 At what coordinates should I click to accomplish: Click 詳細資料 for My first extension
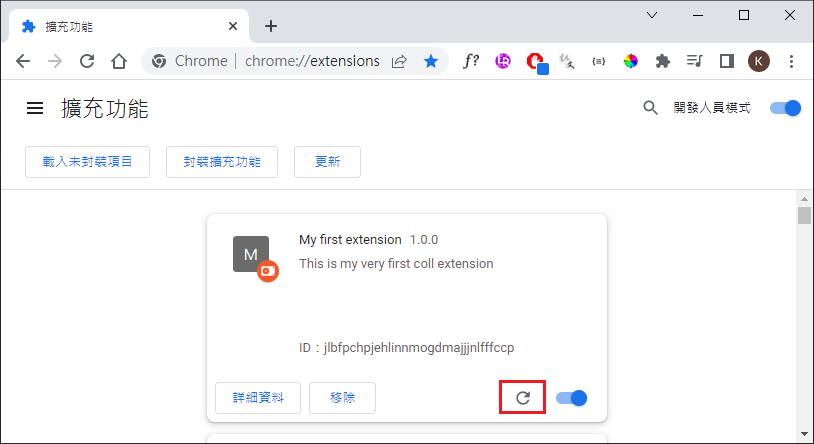258,398
